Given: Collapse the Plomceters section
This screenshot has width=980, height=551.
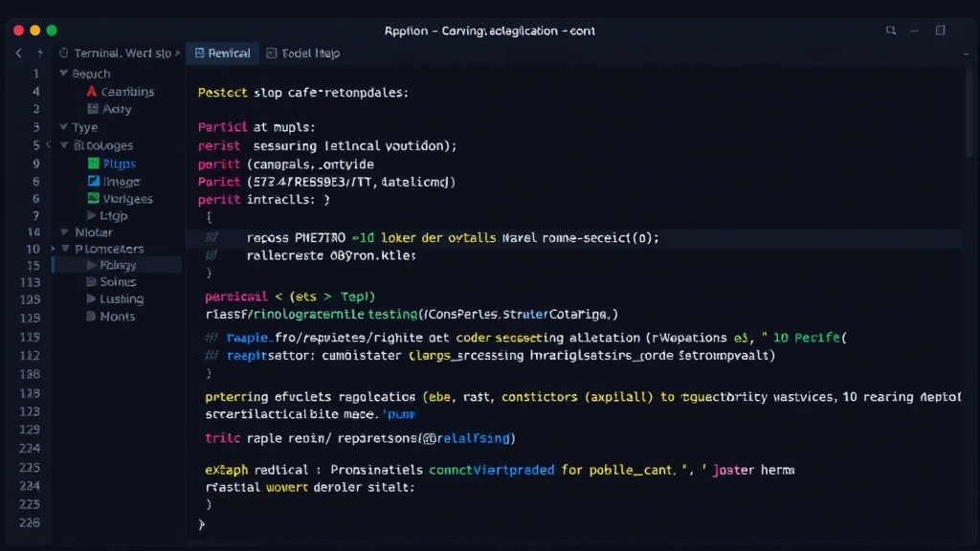Looking at the screenshot, I should point(65,249).
